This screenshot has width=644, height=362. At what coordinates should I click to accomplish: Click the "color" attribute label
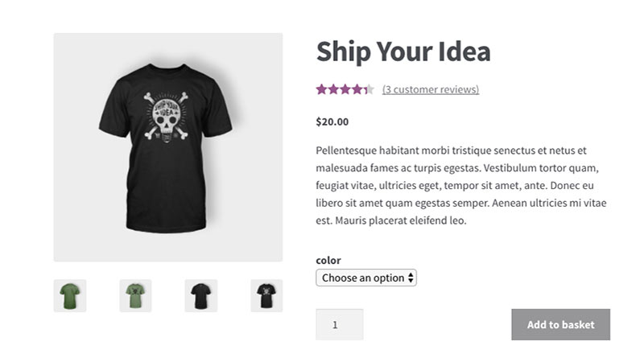328,260
